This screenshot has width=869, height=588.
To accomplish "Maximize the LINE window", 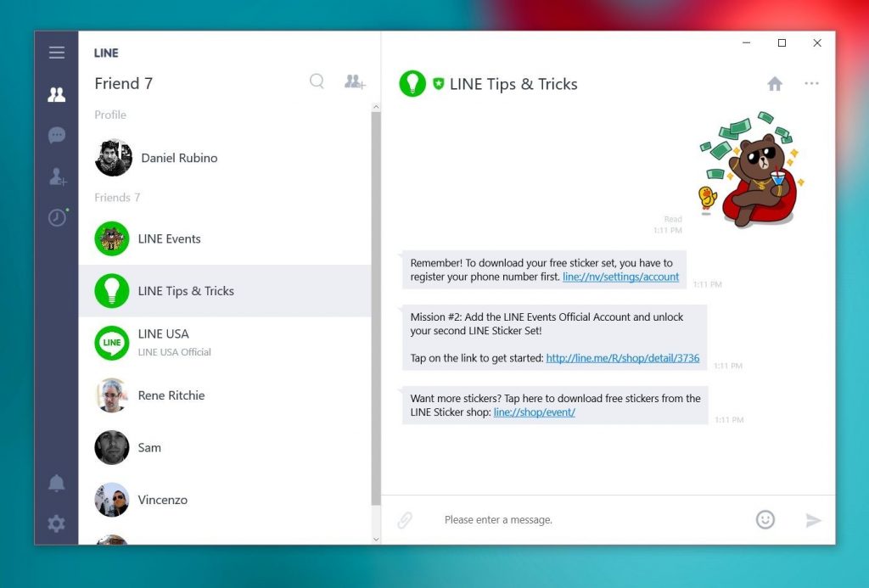I will pos(782,42).
